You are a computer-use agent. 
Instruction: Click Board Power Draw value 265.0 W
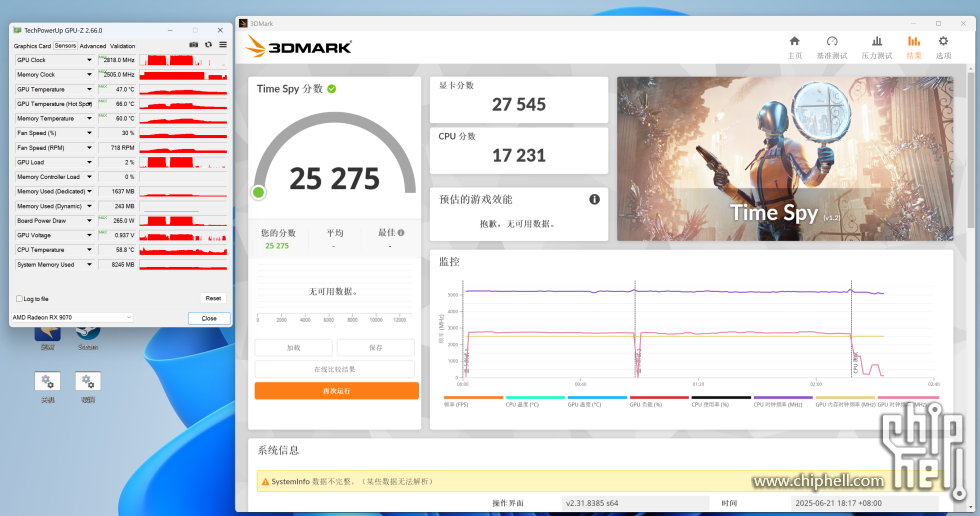[x=118, y=221]
